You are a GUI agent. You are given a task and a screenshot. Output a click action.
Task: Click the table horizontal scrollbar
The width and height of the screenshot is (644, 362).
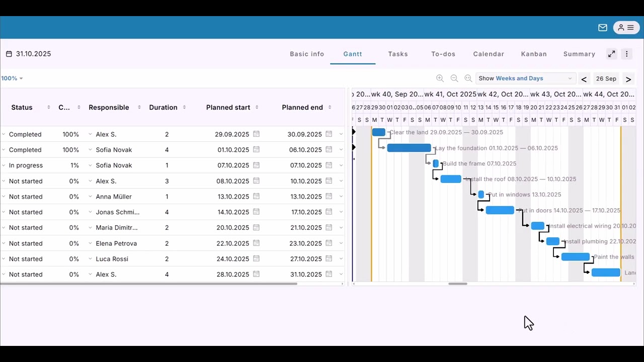(x=149, y=284)
